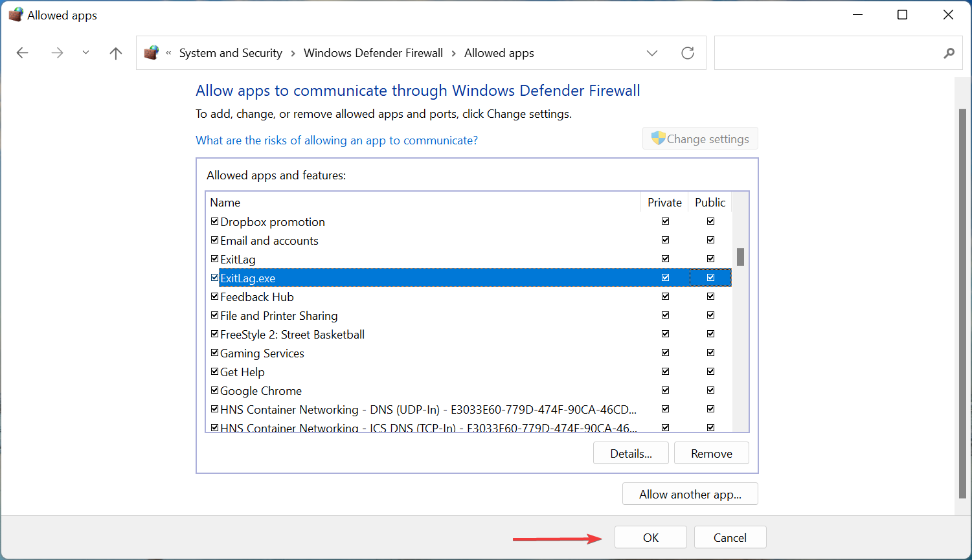The image size is (972, 560).
Task: Click the apps list scrollbar thumb
Action: coord(740,257)
